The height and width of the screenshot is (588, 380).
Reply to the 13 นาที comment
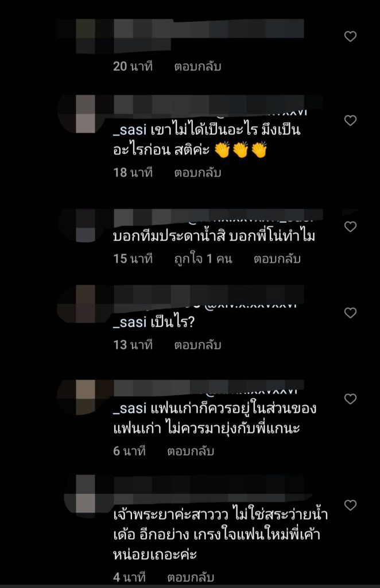click(x=197, y=345)
